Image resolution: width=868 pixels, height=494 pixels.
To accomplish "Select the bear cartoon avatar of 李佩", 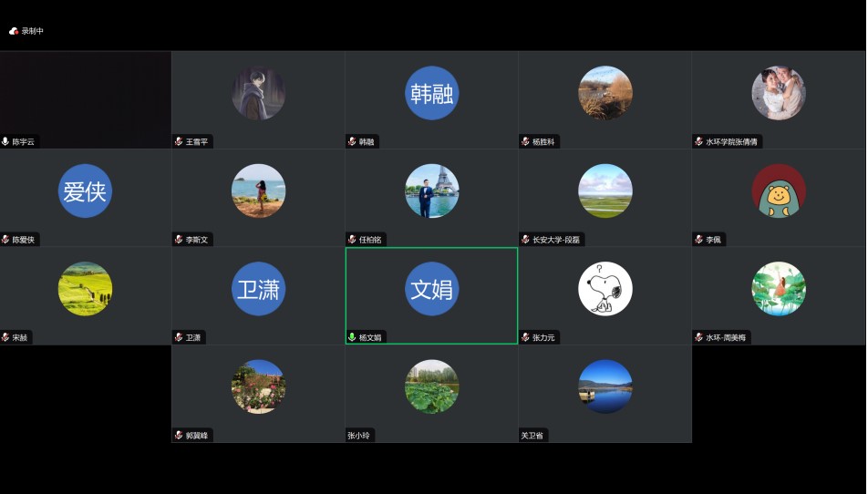I will coord(778,191).
